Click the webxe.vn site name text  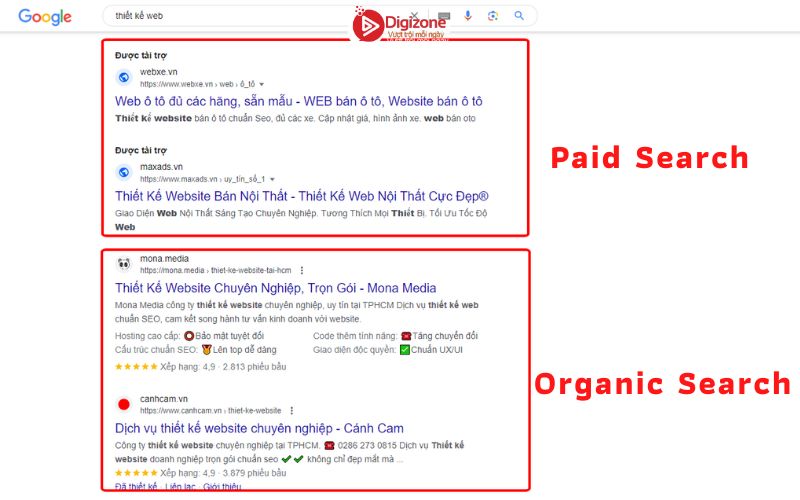(159, 72)
